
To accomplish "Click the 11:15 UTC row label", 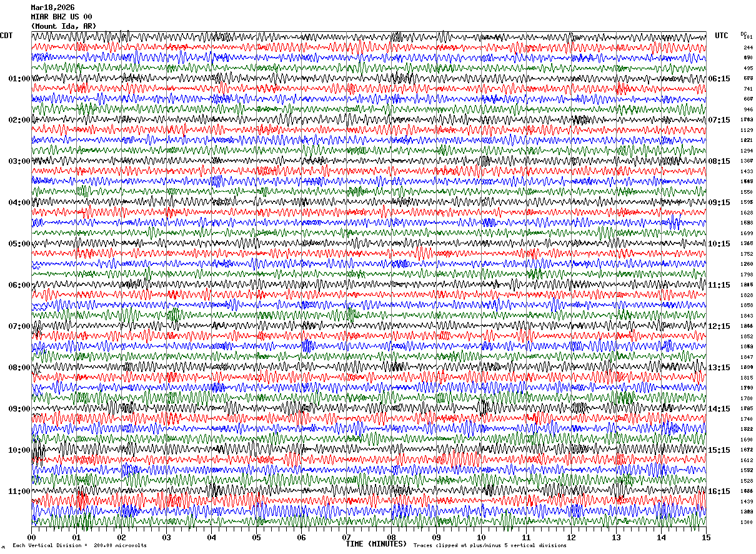I will point(719,285).
